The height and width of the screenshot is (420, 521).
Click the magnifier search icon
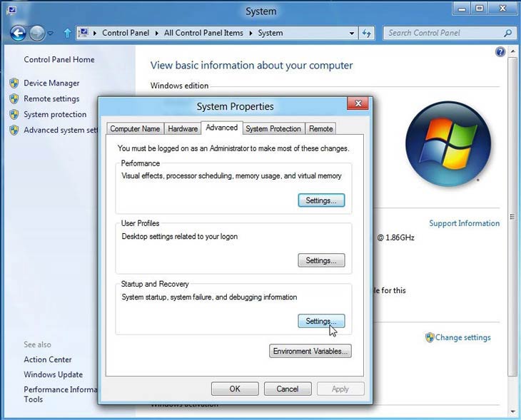pyautogui.click(x=507, y=34)
